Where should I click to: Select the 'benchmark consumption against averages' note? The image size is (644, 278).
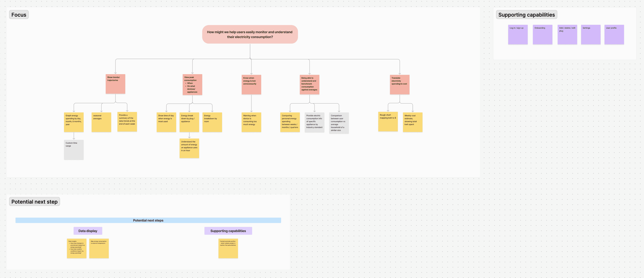point(309,85)
